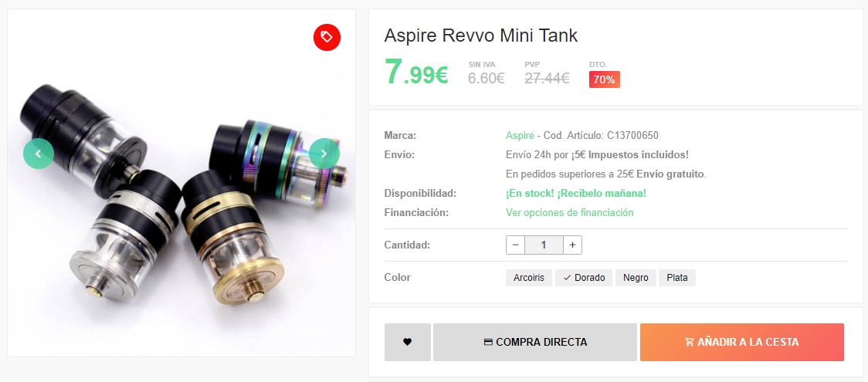The image size is (868, 382).
Task: Choose the Negro color option
Action: [x=636, y=278]
